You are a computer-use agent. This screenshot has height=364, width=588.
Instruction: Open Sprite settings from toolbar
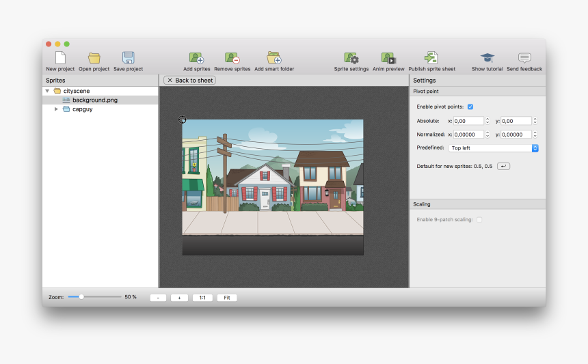(x=351, y=58)
